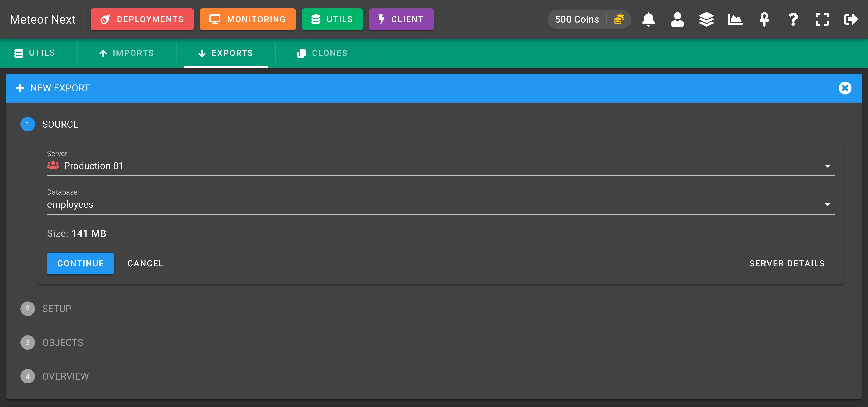Select step 1 Source
The image size is (868, 407).
coord(50,124)
